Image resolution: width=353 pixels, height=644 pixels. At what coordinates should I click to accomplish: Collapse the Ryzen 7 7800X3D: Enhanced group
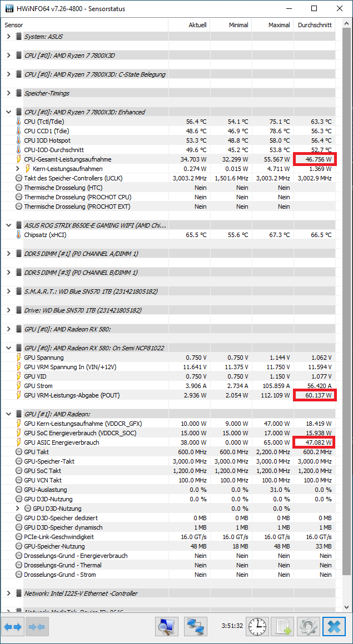(9, 112)
